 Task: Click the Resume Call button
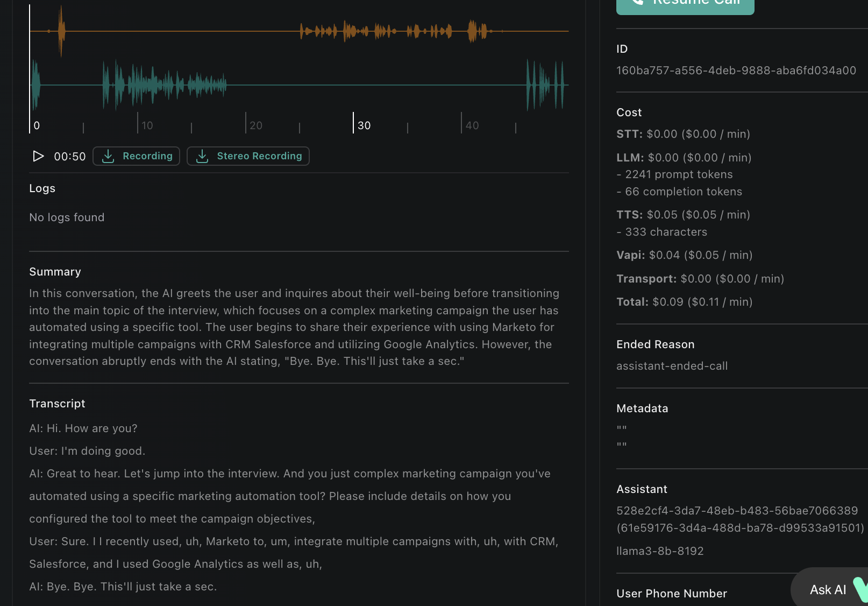(x=685, y=4)
